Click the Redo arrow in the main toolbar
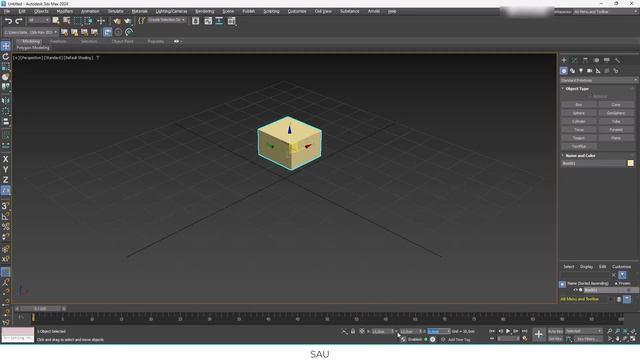Image resolution: width=640 pixels, height=360 pixels. [18, 20]
